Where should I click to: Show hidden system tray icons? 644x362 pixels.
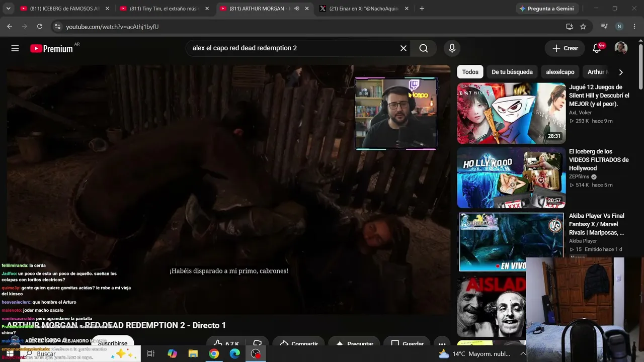coord(523,354)
